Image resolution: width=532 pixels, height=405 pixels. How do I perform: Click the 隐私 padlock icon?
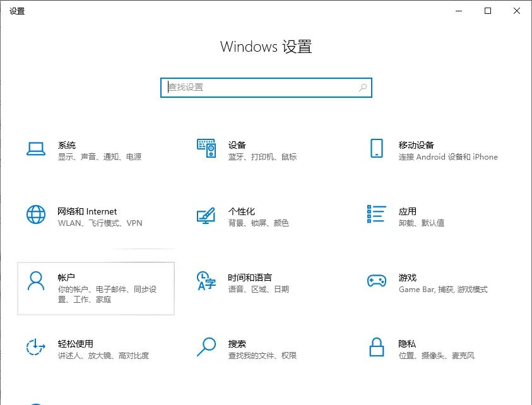pos(377,347)
